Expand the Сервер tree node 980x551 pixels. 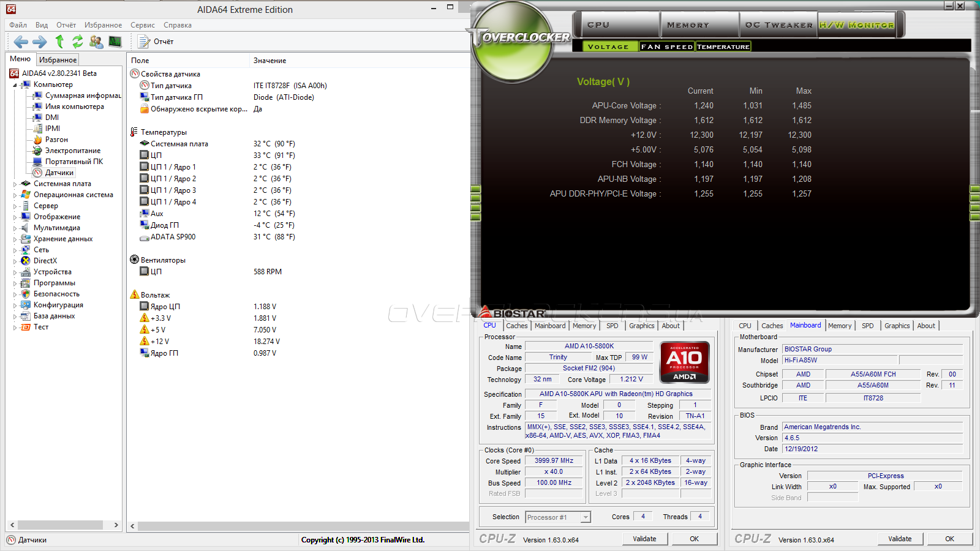[x=15, y=206]
